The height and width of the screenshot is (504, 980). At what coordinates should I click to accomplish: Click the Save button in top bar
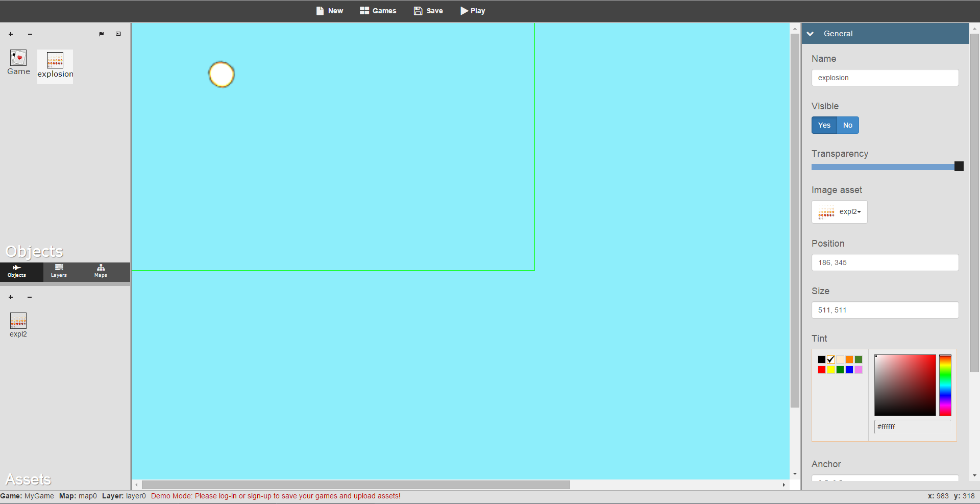[428, 11]
